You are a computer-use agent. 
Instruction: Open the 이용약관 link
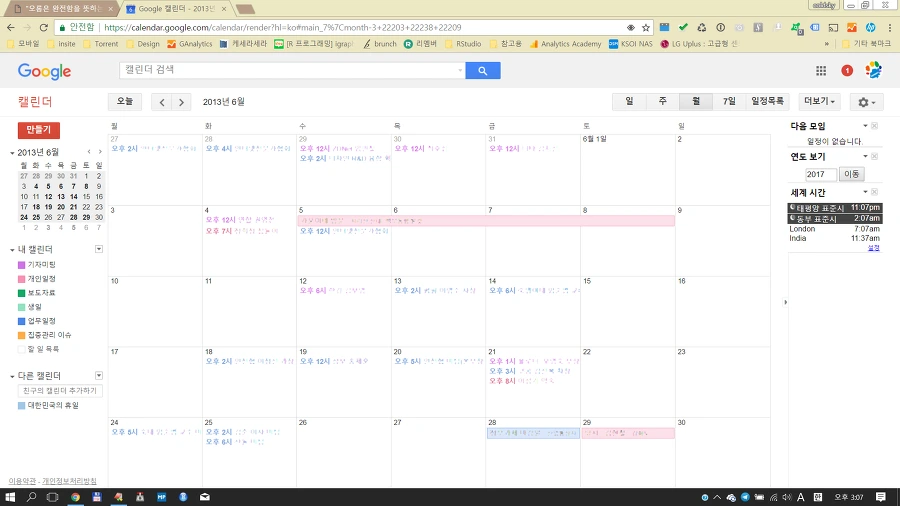click(22, 481)
